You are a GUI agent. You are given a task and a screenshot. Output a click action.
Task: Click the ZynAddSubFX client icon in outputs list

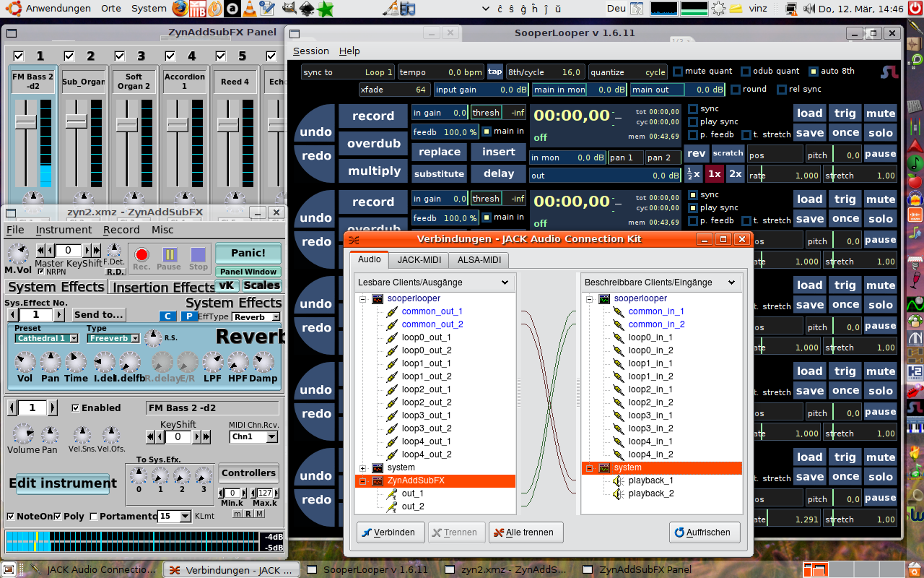[x=378, y=480]
